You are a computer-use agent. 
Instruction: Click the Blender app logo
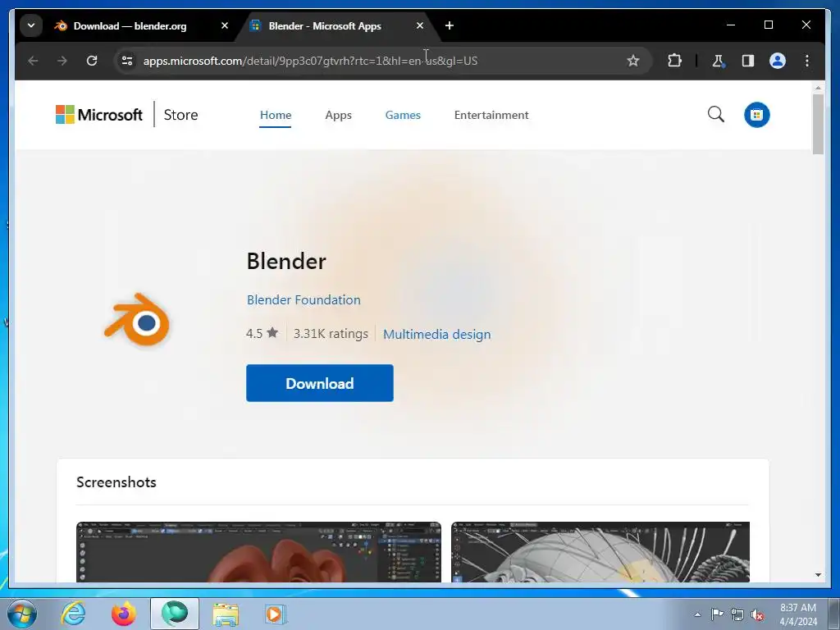[137, 321]
